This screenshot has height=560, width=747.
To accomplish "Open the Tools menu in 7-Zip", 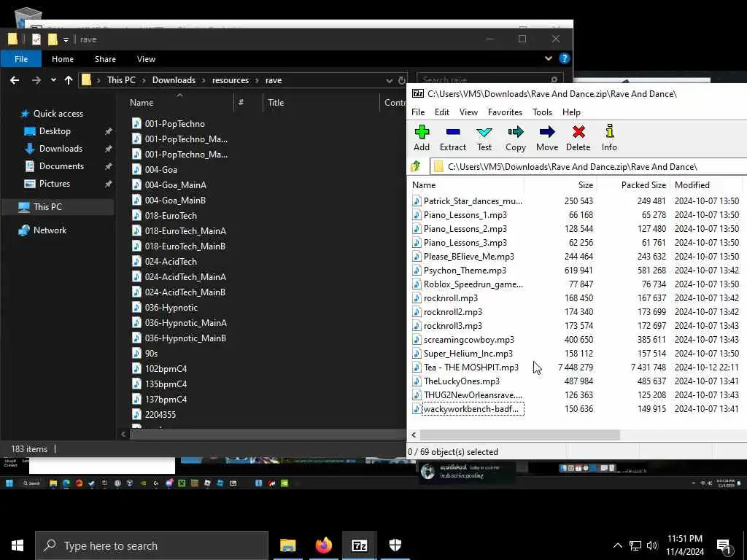I will coord(542,112).
